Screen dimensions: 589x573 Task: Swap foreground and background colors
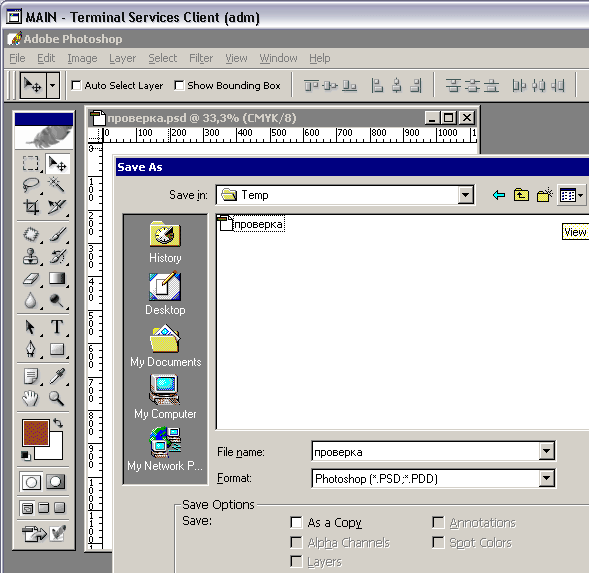(x=58, y=423)
